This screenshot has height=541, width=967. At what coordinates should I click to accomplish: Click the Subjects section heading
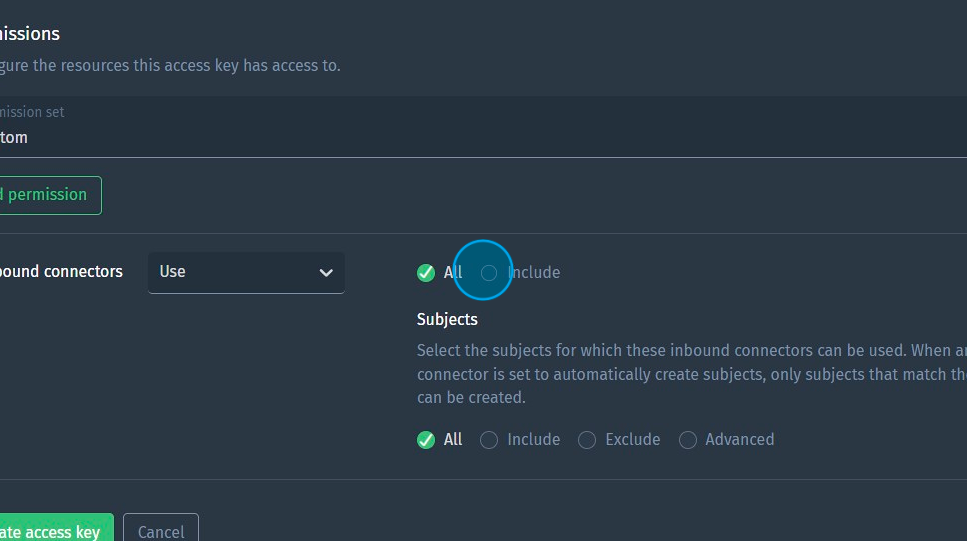pyautogui.click(x=447, y=319)
